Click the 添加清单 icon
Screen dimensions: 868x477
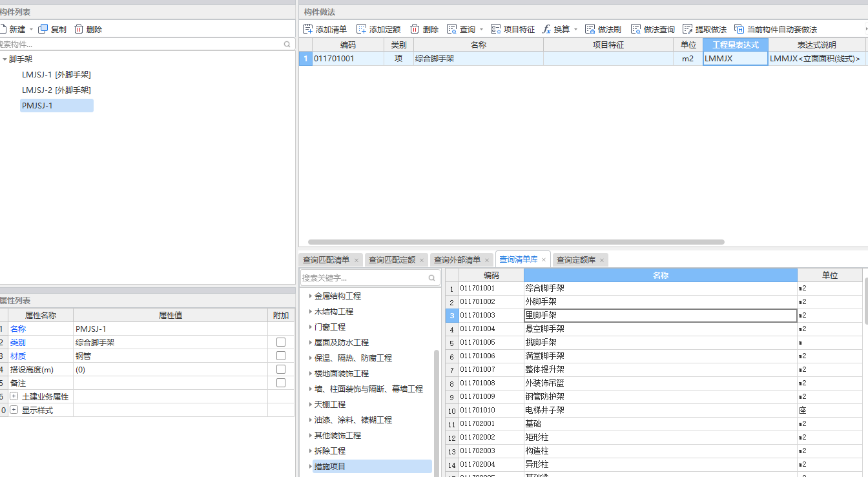308,29
